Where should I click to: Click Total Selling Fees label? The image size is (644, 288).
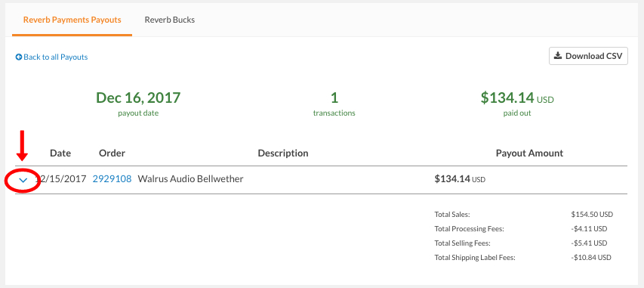point(463,243)
